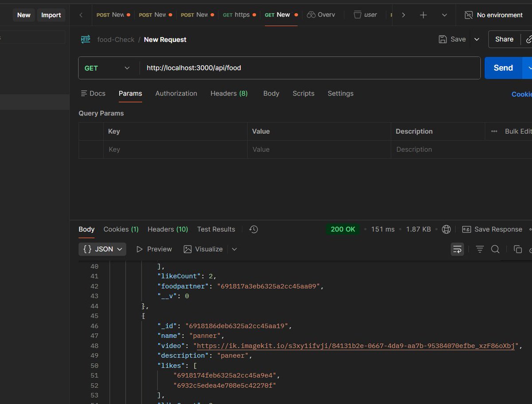Open the JSON format dropdown

(102, 249)
